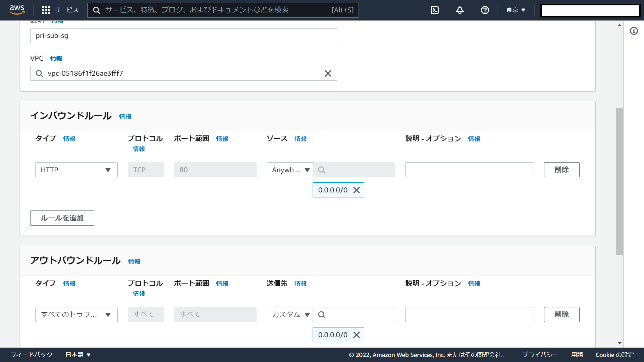Delete the inbound rule with 削除

[561, 170]
